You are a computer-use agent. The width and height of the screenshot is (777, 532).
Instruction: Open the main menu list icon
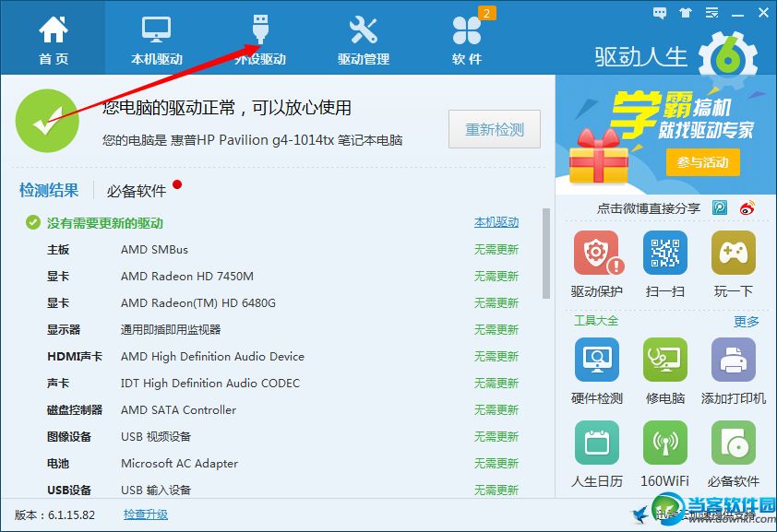[712, 13]
